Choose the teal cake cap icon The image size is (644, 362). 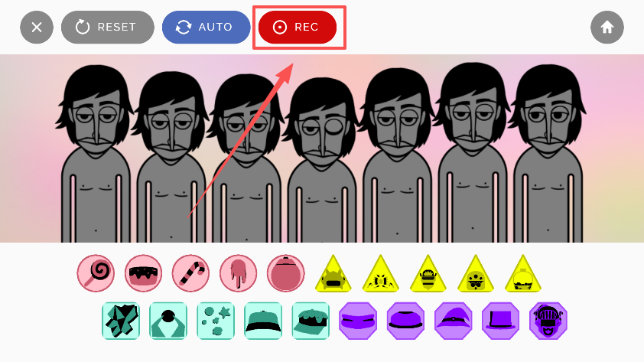pos(311,321)
